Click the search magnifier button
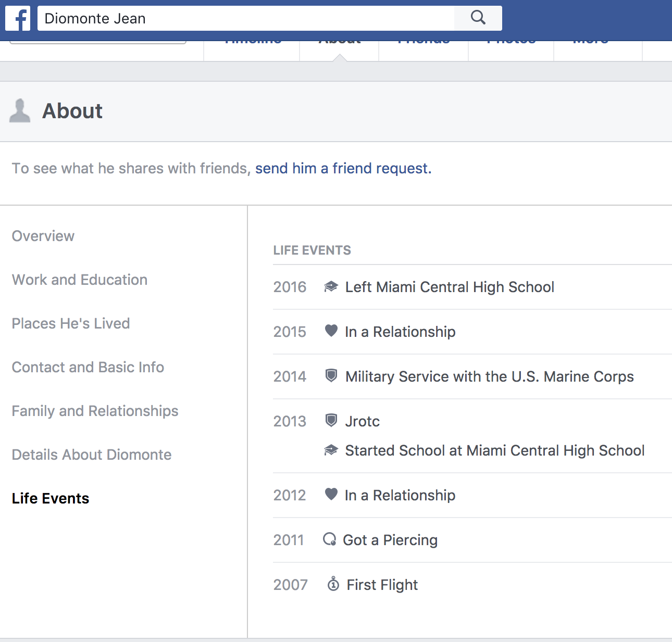The image size is (672, 642). point(478,18)
